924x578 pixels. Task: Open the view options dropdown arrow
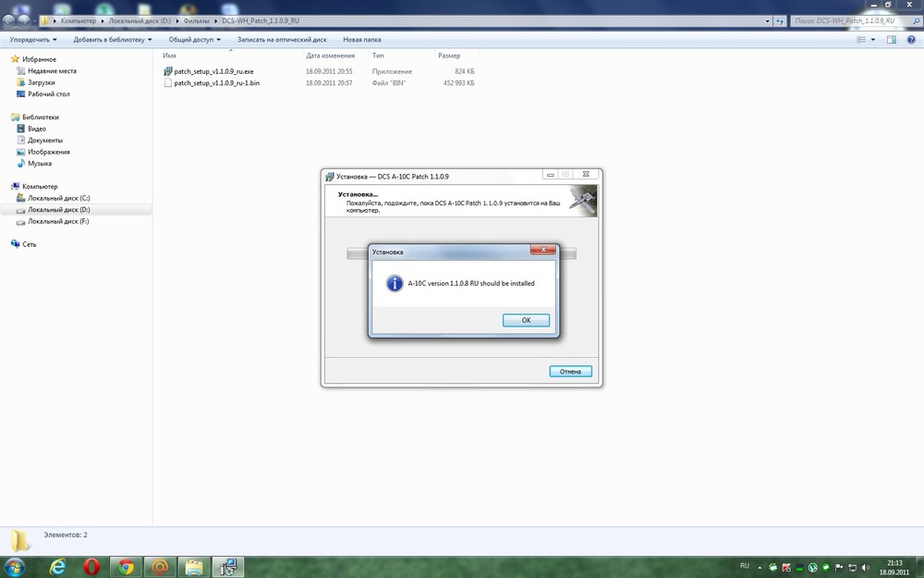pos(873,40)
